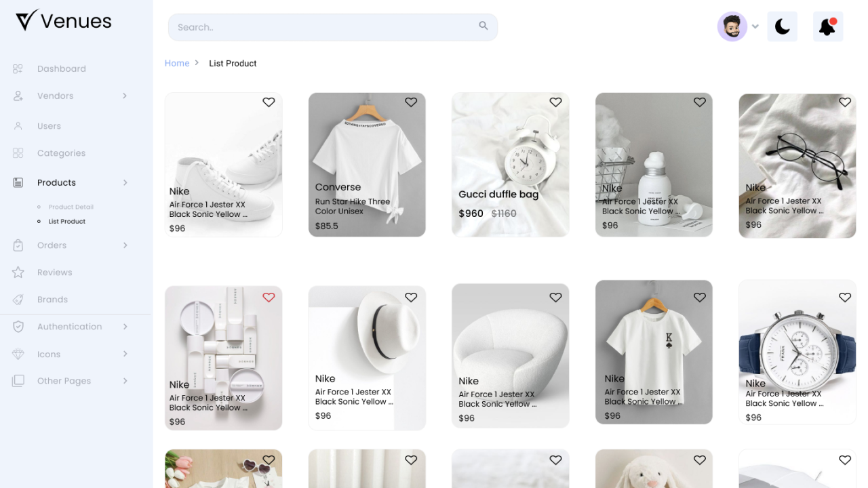Open notifications with the bell icon
This screenshot has height=488, width=868.
click(827, 26)
